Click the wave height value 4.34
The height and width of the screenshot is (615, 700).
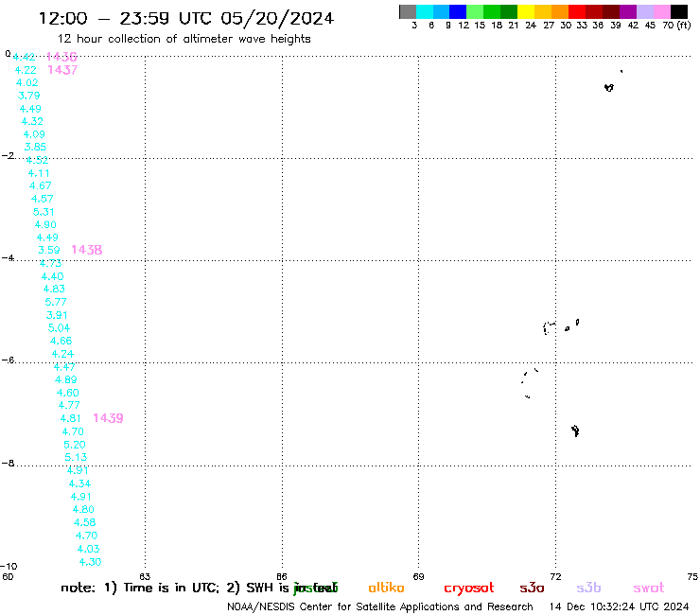coord(79,483)
